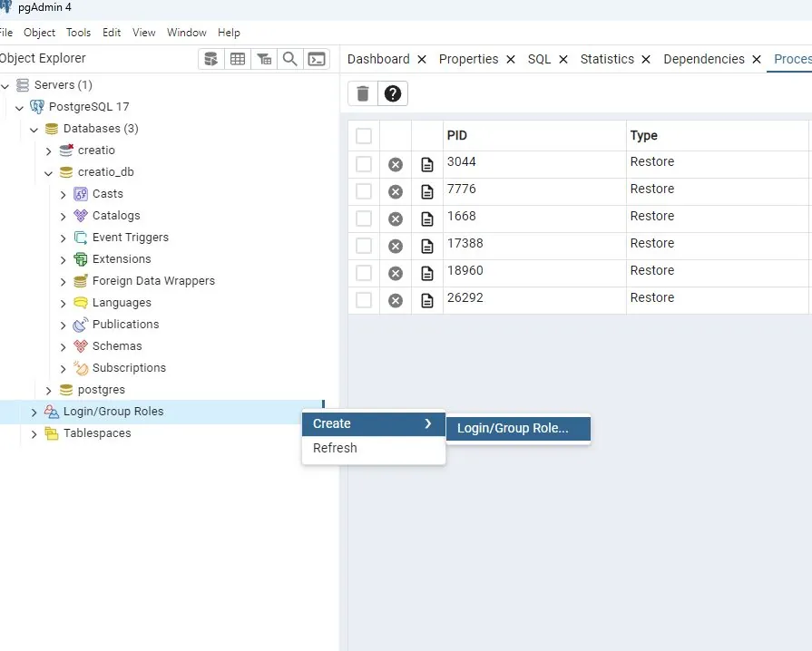This screenshot has width=812, height=651.
Task: Open the Object menu
Action: click(x=39, y=33)
